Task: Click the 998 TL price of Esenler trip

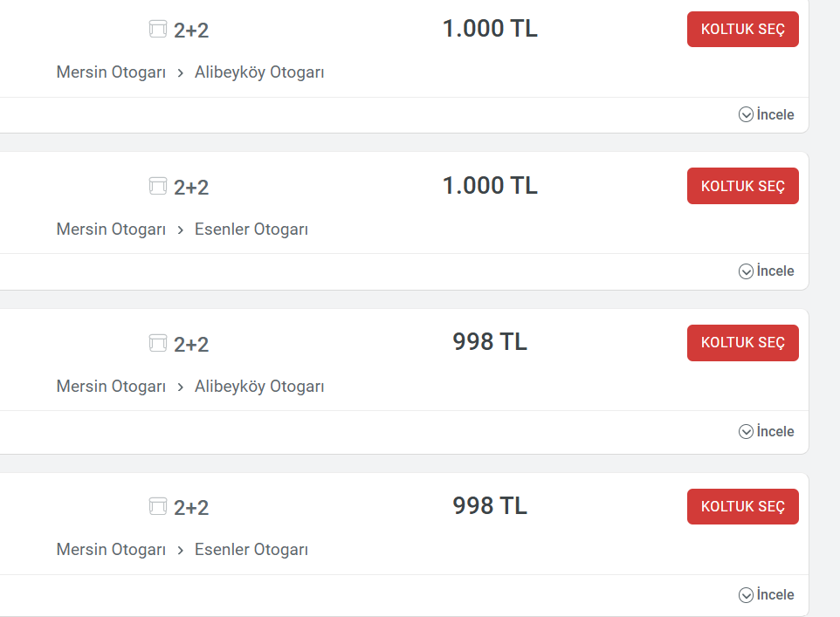Action: pyautogui.click(x=490, y=506)
